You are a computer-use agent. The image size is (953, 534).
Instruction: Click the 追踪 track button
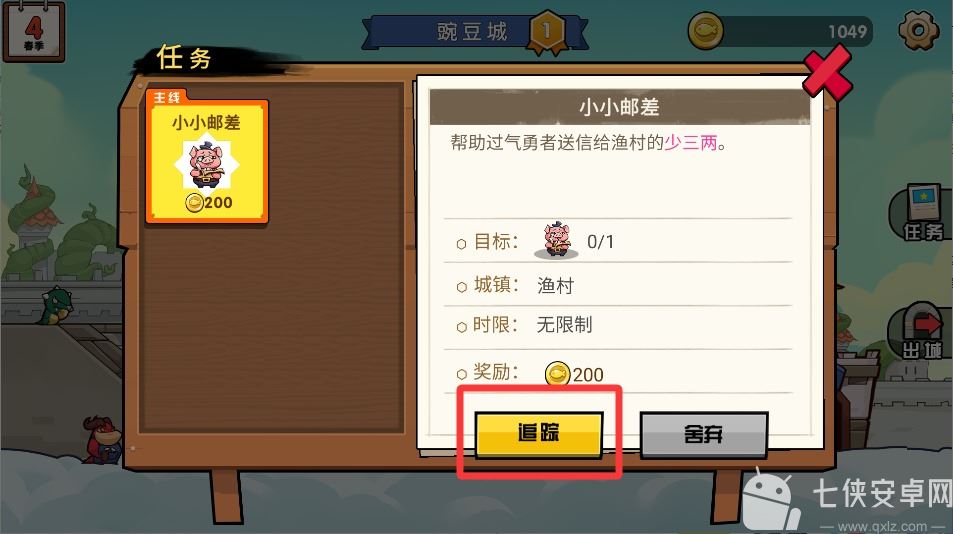point(538,434)
